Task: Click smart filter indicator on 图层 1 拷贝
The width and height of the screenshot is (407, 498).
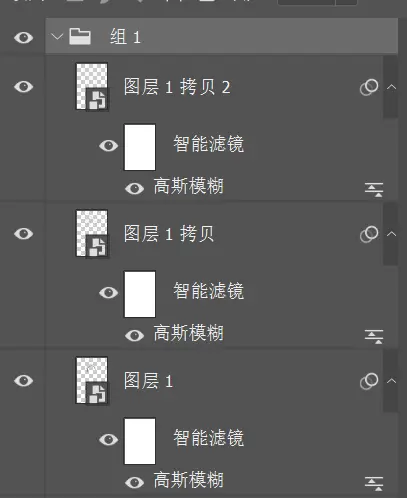Action: pos(369,234)
